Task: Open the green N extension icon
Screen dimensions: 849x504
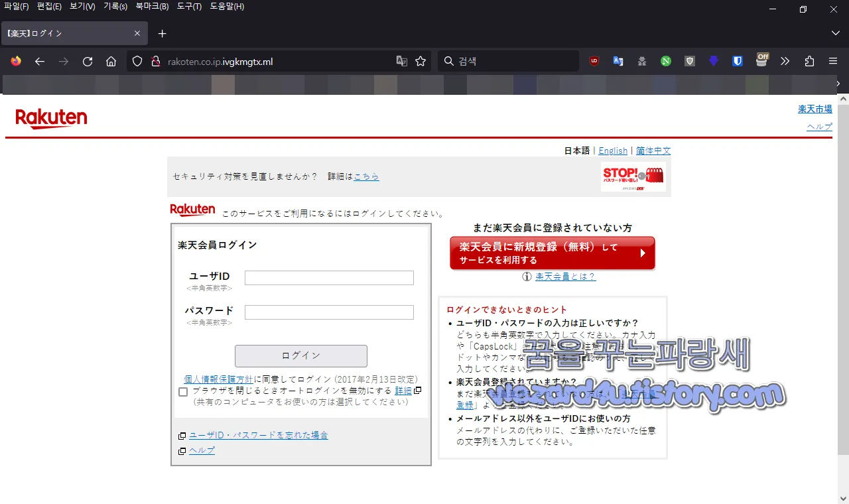Action: (666, 61)
